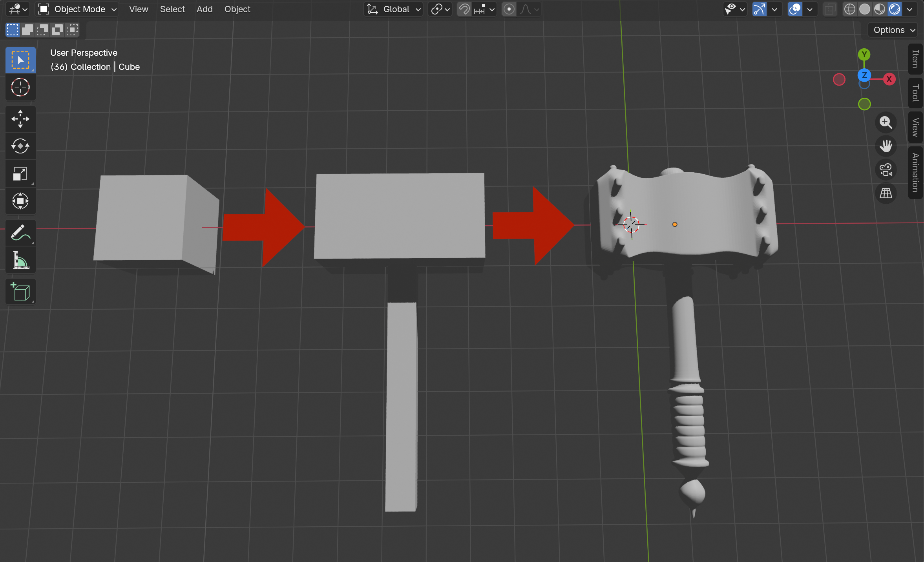This screenshot has width=924, height=562.
Task: Open the Options dropdown
Action: pos(893,30)
